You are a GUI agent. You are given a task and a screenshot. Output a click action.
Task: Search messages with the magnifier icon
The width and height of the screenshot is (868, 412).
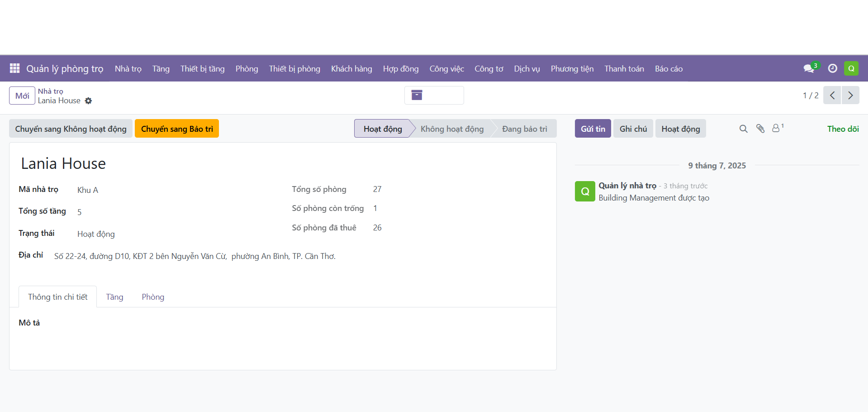coord(743,129)
